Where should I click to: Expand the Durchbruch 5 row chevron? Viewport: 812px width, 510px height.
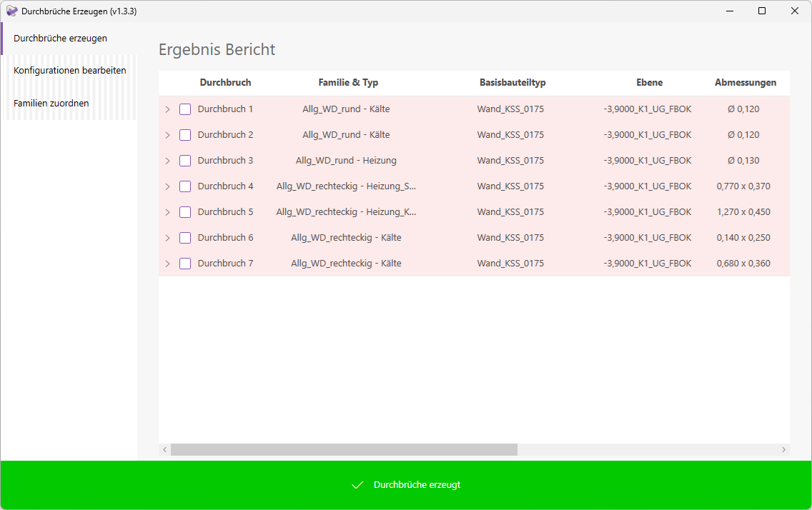click(x=167, y=212)
